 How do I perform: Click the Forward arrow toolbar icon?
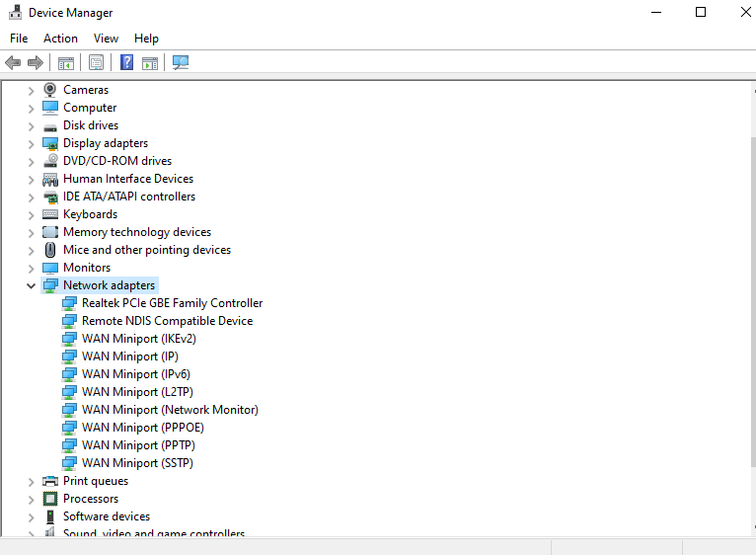coord(36,63)
